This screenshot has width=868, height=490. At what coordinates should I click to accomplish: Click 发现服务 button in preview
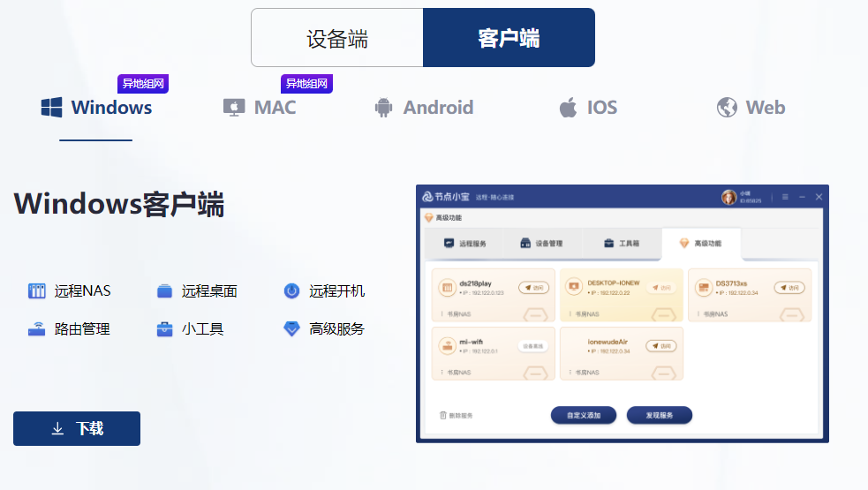click(x=660, y=415)
